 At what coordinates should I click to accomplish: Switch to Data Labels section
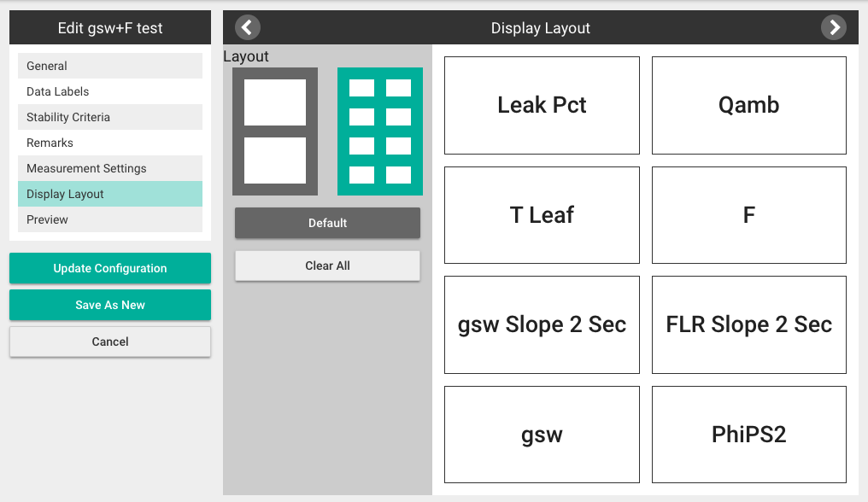(x=110, y=91)
